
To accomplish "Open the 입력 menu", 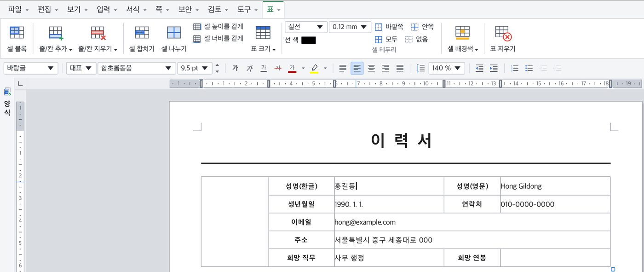I will (106, 9).
